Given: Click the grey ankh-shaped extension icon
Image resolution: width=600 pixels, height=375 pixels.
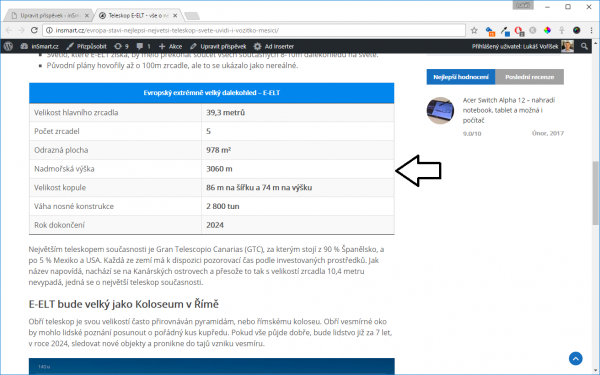Looking at the screenshot, I should 562,30.
